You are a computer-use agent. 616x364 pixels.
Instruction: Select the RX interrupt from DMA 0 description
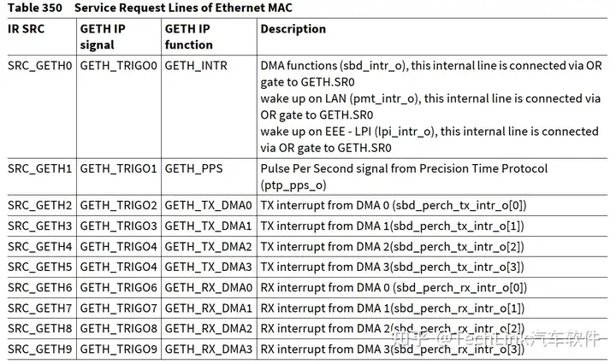(393, 288)
